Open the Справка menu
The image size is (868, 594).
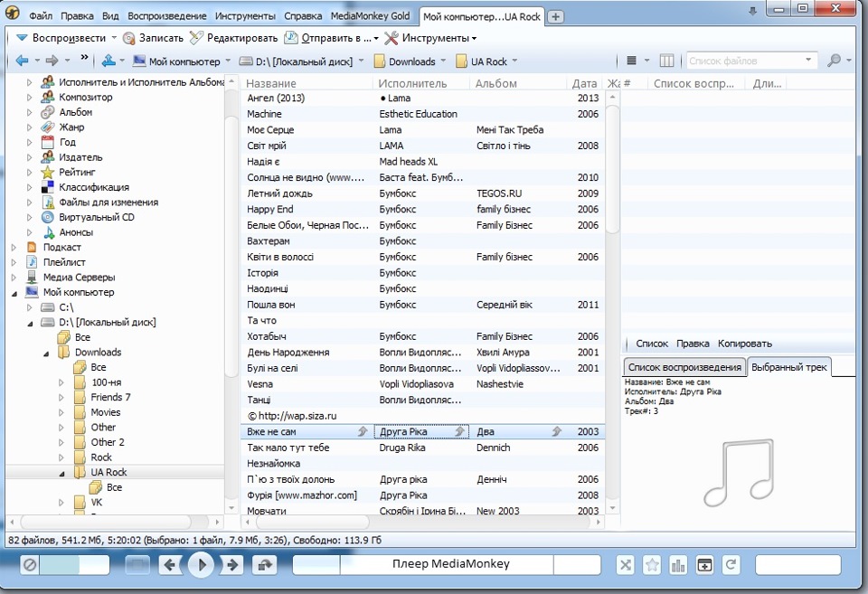coord(303,16)
